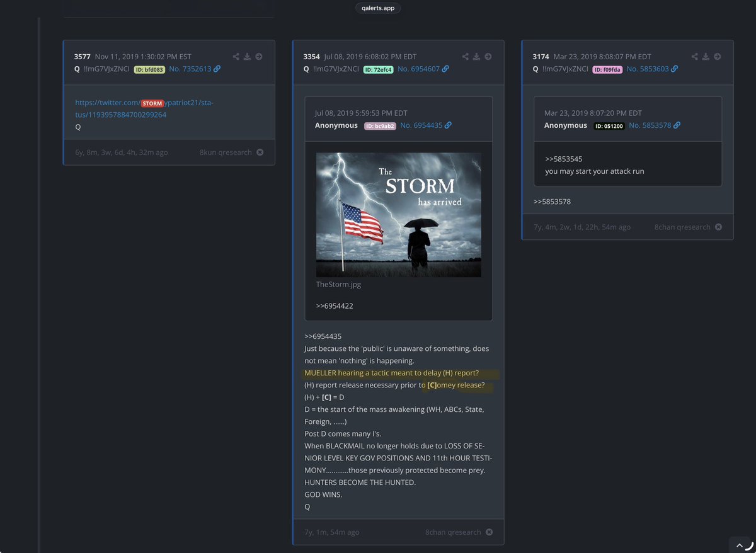The image size is (756, 553).
Task: Click the ID: bc9ab2 badge
Action: tap(380, 126)
